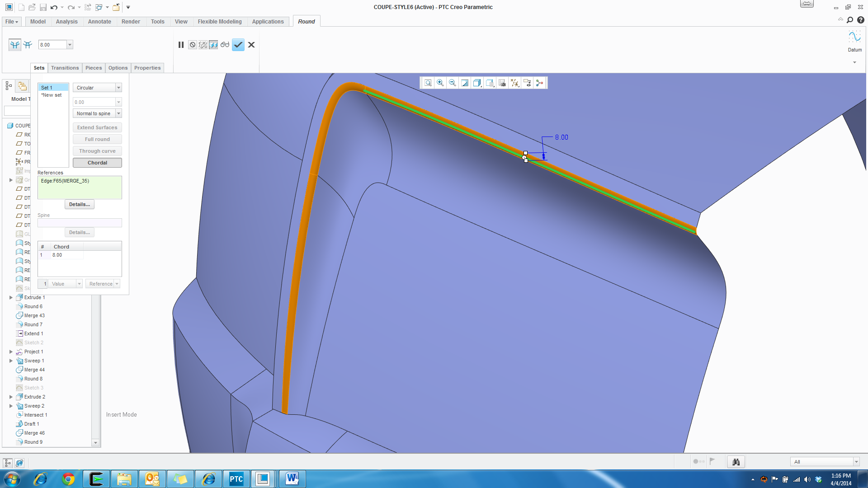Switch to the Model tab

38,22
